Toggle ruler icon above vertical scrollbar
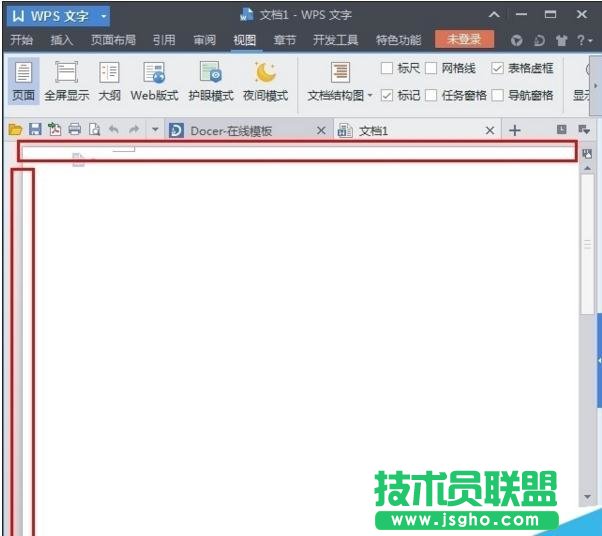Viewport: 602px width, 536px height. [587, 154]
